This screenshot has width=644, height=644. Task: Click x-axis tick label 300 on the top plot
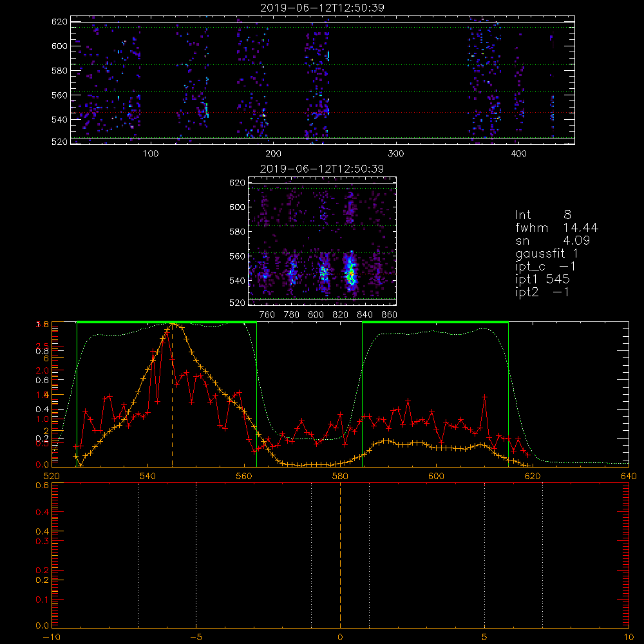tap(396, 154)
